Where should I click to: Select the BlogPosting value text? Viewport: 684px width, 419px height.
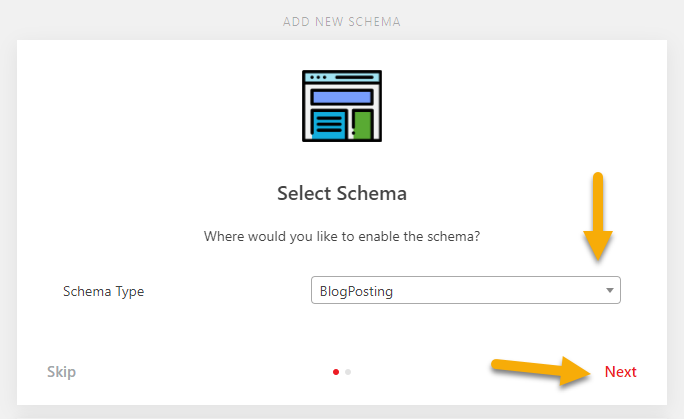(x=356, y=291)
